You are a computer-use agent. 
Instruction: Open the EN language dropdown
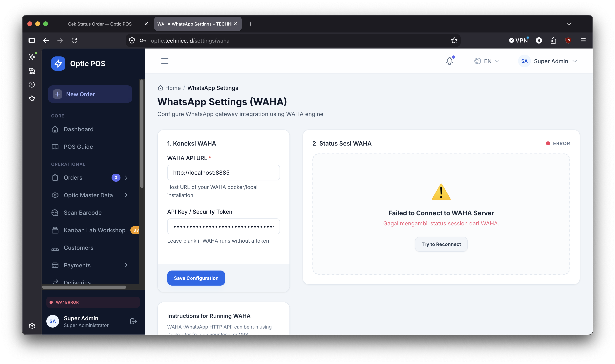[486, 61]
